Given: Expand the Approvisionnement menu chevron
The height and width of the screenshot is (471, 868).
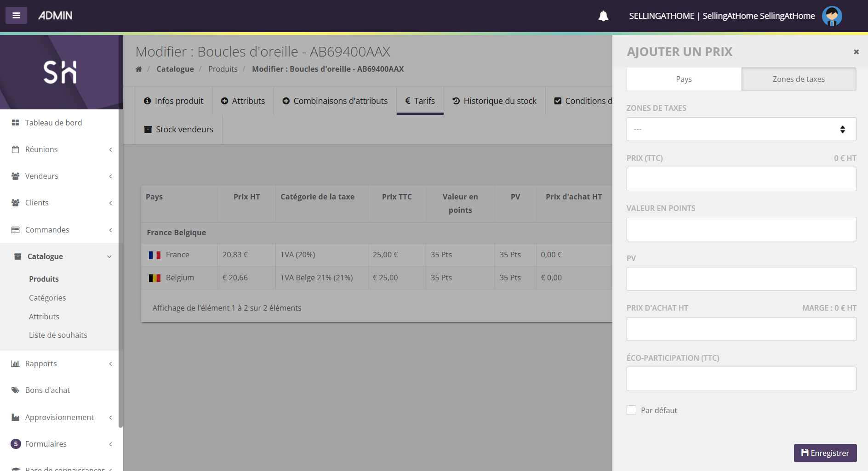Looking at the screenshot, I should (x=110, y=418).
